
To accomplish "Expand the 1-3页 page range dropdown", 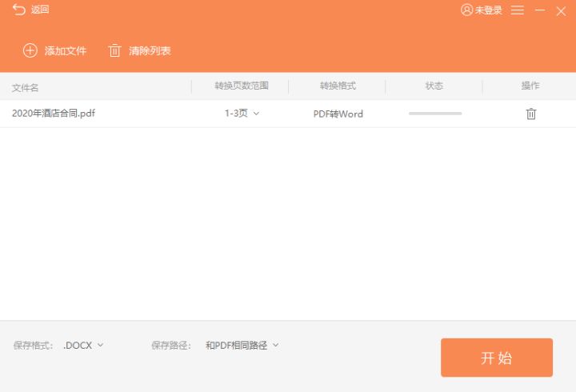I will click(242, 113).
